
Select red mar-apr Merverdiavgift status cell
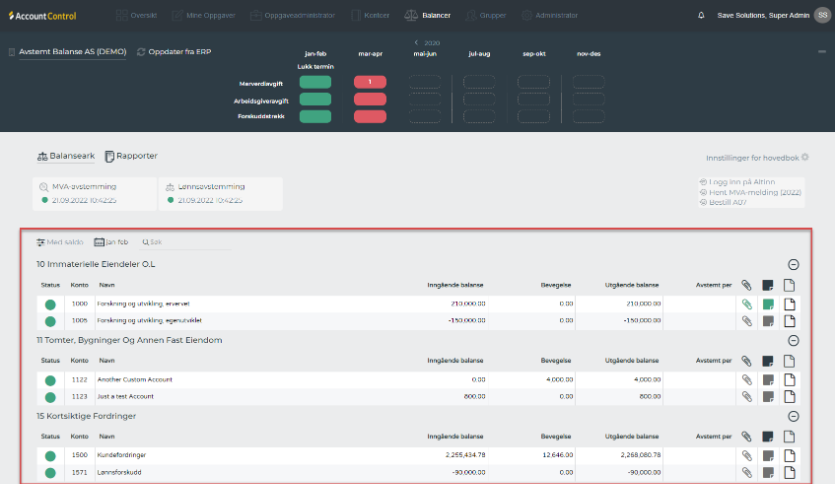370,82
